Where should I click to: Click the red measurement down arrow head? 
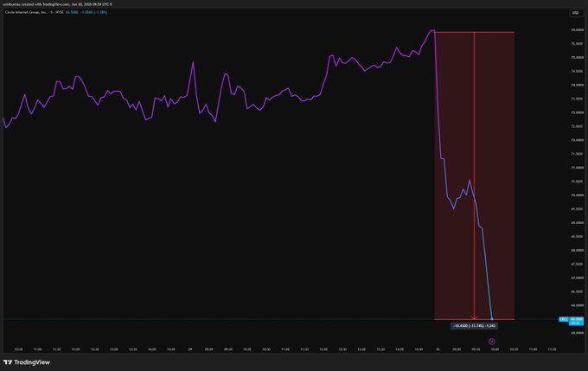coord(475,317)
